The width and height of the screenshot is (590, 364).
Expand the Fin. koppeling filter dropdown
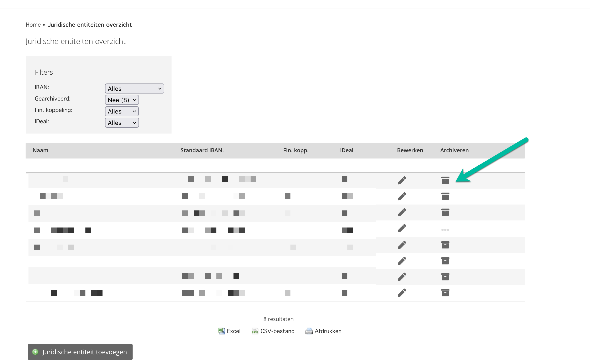coord(122,111)
